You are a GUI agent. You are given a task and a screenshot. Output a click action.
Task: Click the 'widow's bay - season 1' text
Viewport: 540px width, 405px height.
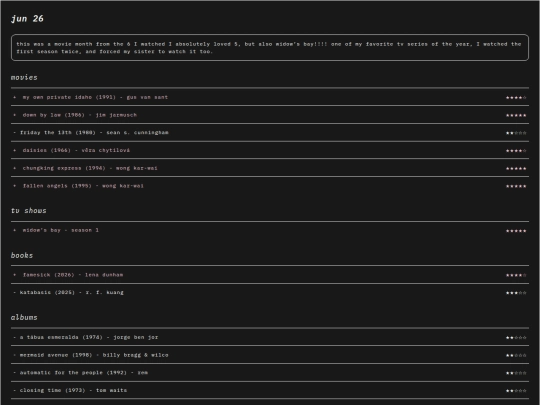tap(61, 230)
